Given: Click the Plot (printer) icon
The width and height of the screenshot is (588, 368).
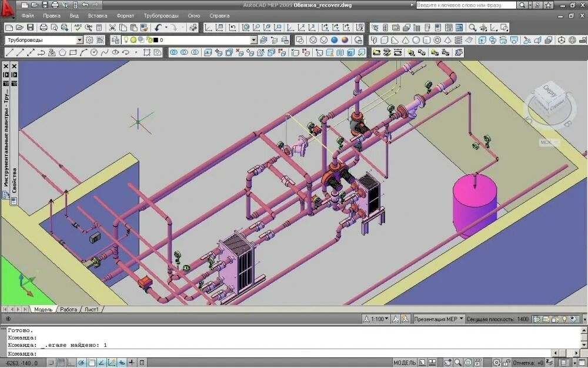Looking at the screenshot, I should tap(44, 28).
